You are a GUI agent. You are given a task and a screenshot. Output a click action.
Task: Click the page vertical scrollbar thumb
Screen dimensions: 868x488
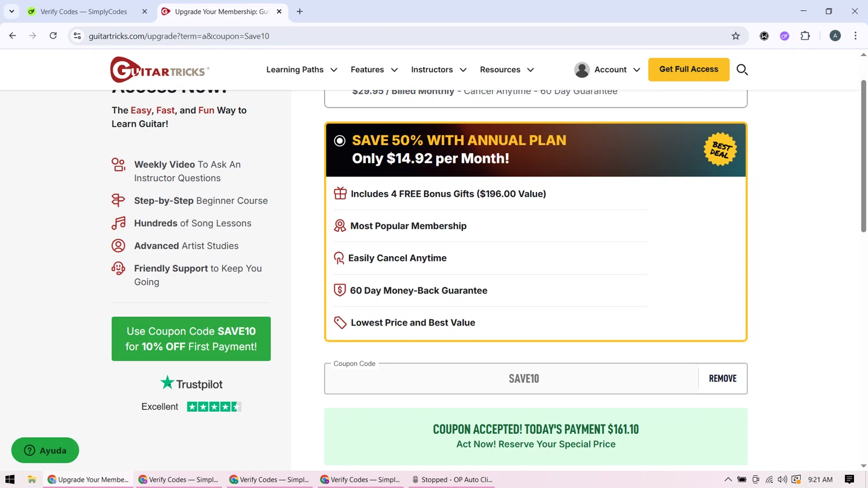click(863, 156)
